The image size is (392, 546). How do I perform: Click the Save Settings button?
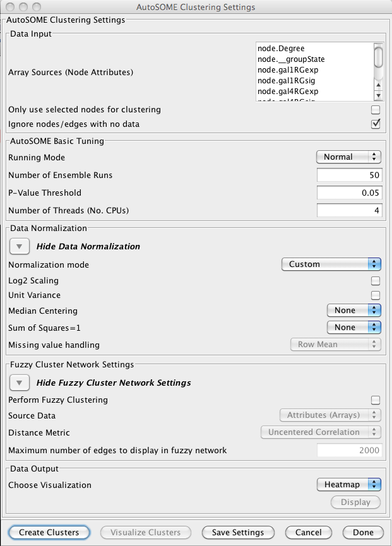pos(238,533)
